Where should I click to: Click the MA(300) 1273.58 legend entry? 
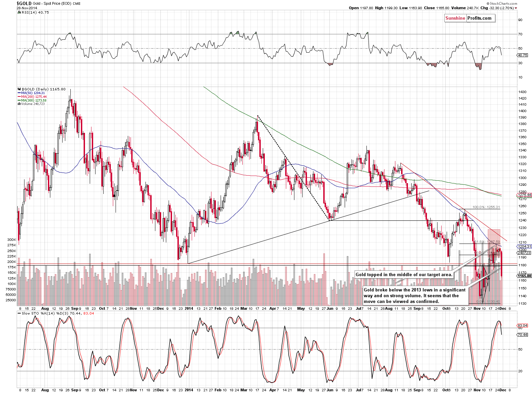[34, 101]
